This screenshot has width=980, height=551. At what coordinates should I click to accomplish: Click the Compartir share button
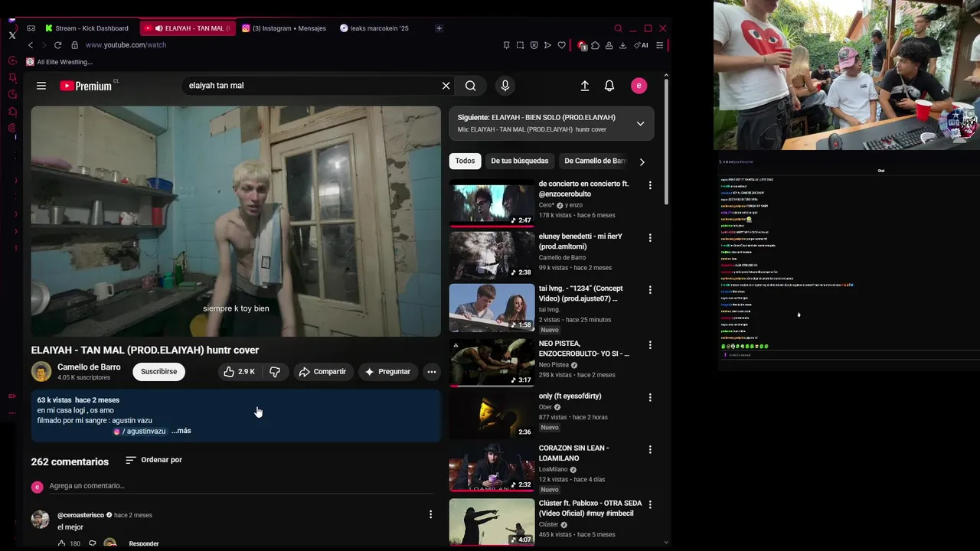[x=322, y=371]
